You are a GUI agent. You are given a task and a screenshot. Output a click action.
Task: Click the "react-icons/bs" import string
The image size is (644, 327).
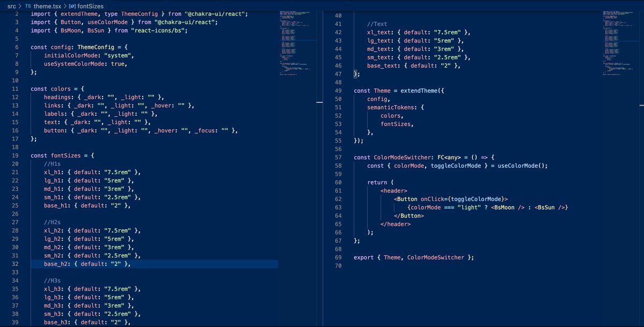click(x=158, y=31)
